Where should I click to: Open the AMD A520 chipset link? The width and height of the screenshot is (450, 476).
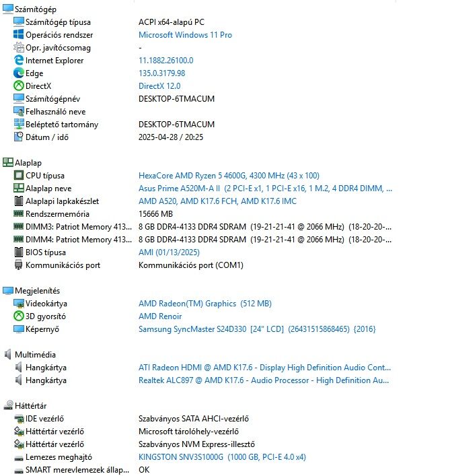(217, 201)
